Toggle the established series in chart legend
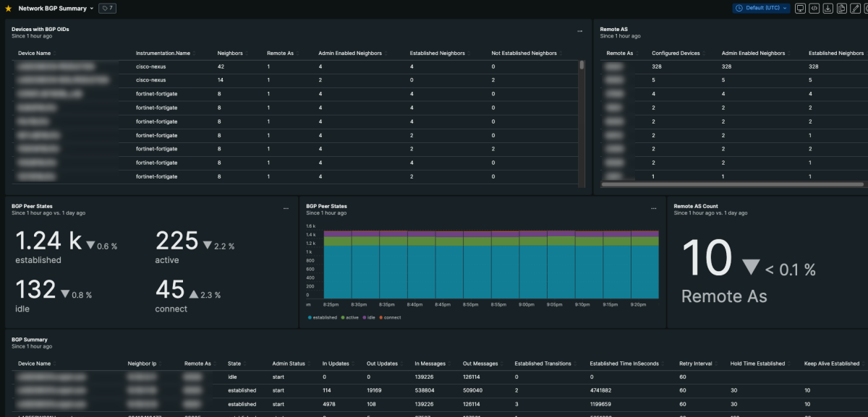Viewport: 868px width, 417px height. coord(324,317)
